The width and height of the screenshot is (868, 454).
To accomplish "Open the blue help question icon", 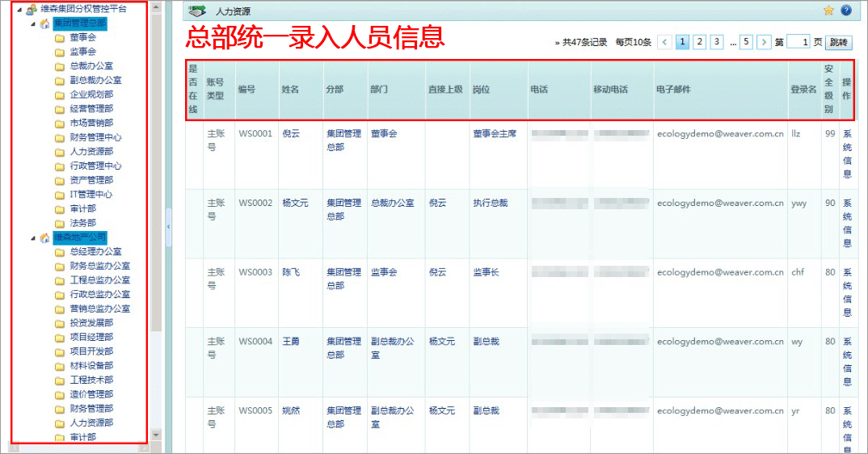I will (846, 11).
